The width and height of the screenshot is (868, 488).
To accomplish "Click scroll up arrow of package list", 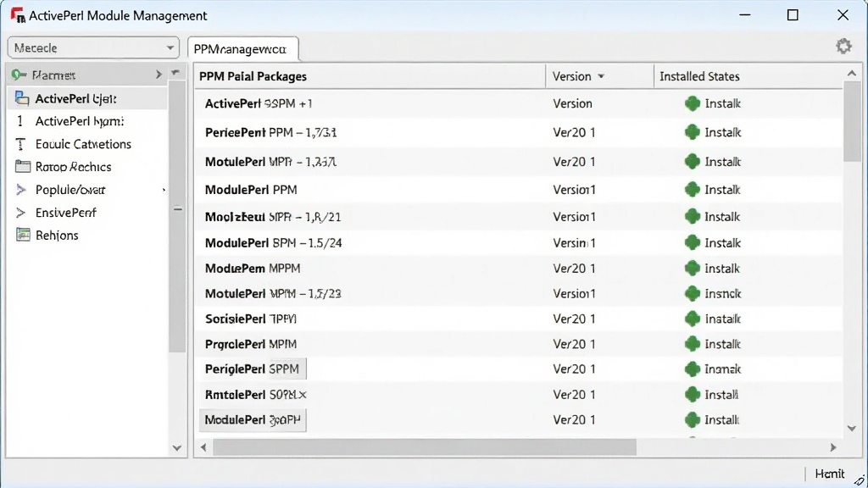I will click(851, 73).
